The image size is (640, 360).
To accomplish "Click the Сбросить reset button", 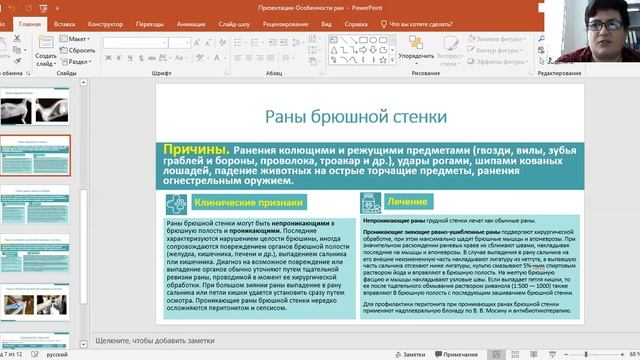I will pyautogui.click(x=78, y=50).
